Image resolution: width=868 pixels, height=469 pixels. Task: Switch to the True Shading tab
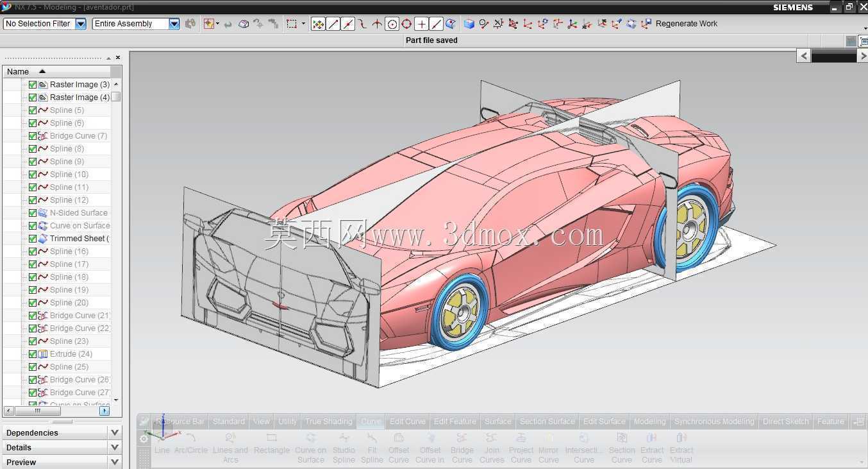[x=329, y=422]
